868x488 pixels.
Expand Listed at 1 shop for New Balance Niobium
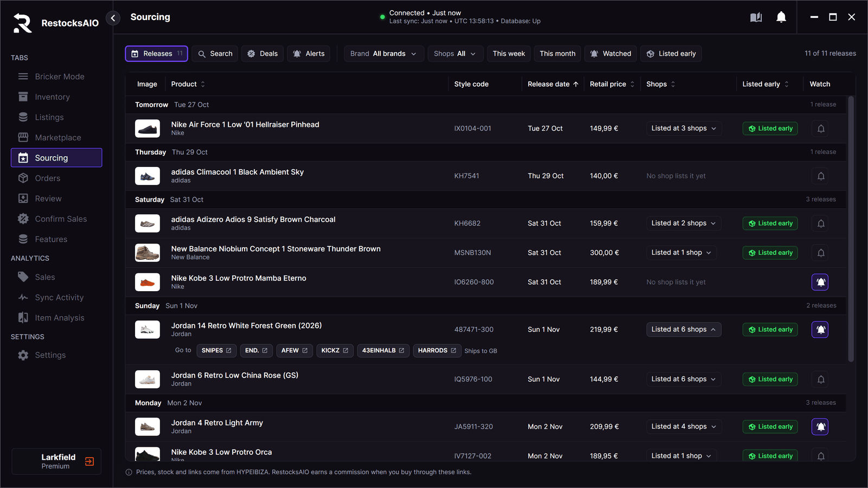[681, 253]
